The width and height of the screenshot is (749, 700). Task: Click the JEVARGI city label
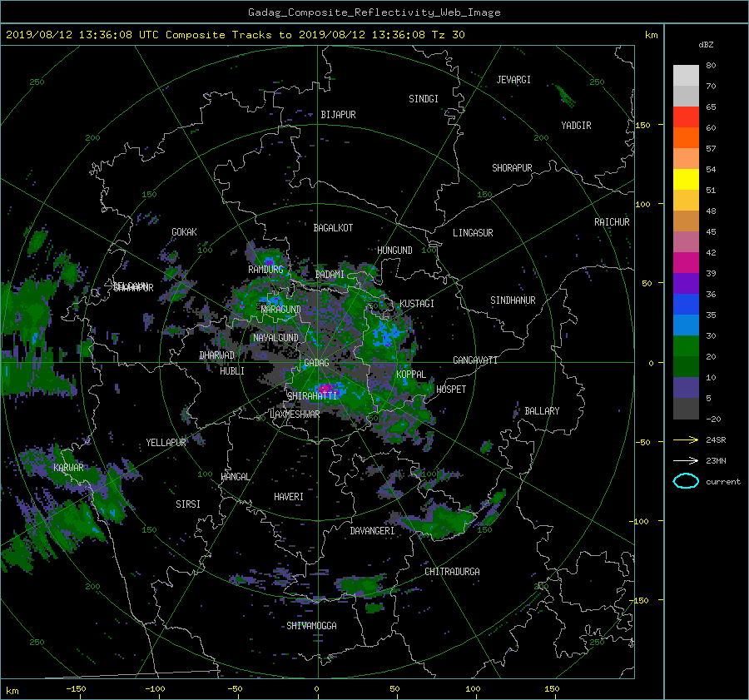pos(513,80)
